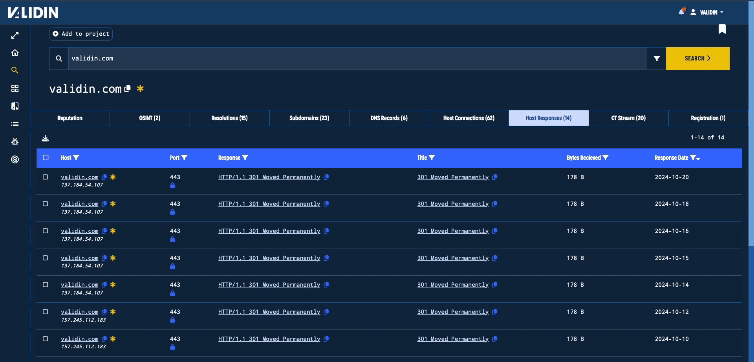Copy the title in the 2024-10-10 row
The image size is (754, 362).
tap(495, 338)
